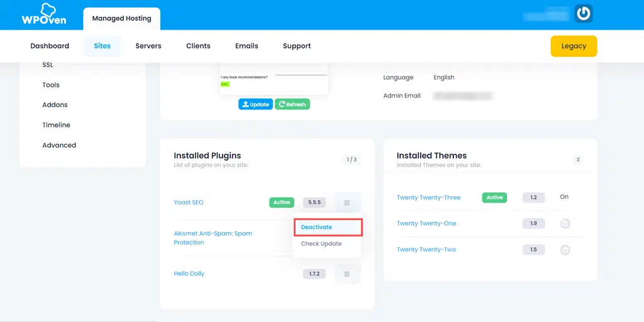Click the themes count badge 3
This screenshot has height=322, width=644.
[x=578, y=160]
